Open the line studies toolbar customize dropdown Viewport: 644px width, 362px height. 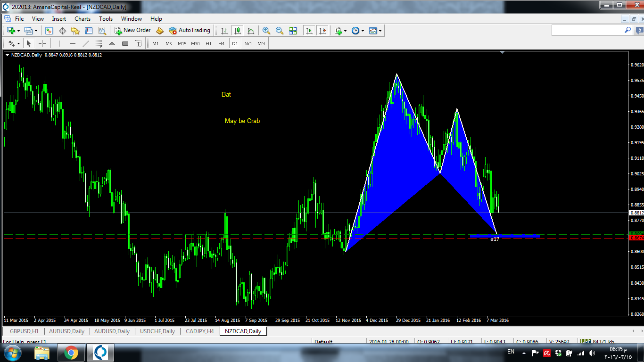14,43
